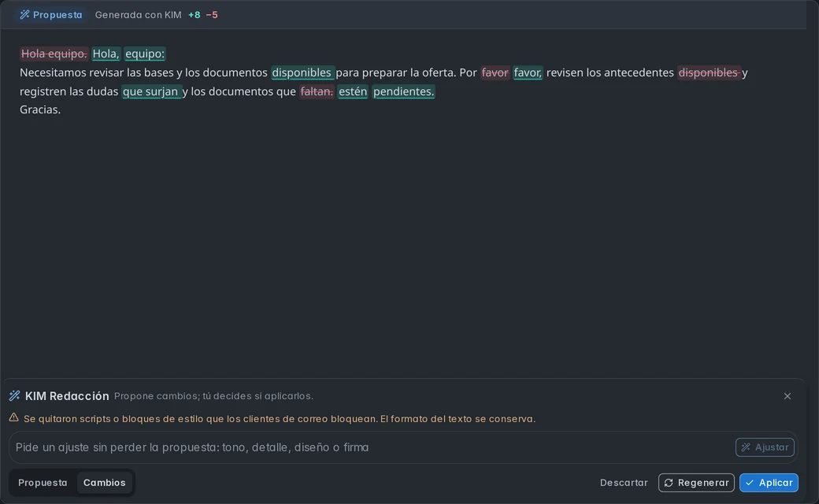Click the checkmark icon in Aplicar
This screenshot has width=819, height=504.
[x=750, y=483]
